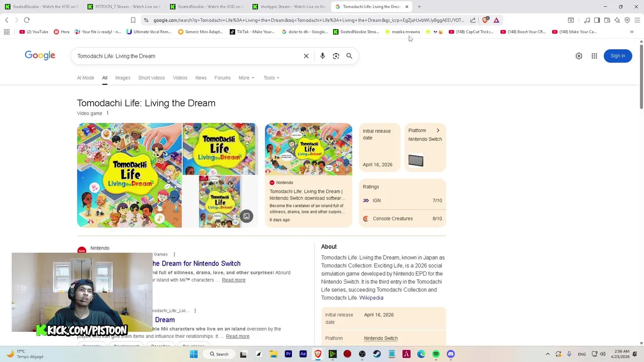Bookmark this page using the bookmark icon
The height and width of the screenshot is (362, 644).
133,20
